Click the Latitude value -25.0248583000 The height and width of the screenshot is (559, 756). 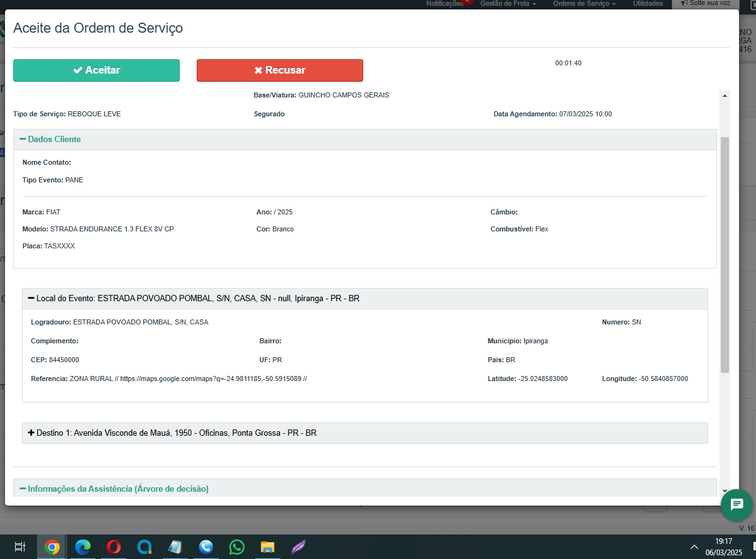click(543, 379)
